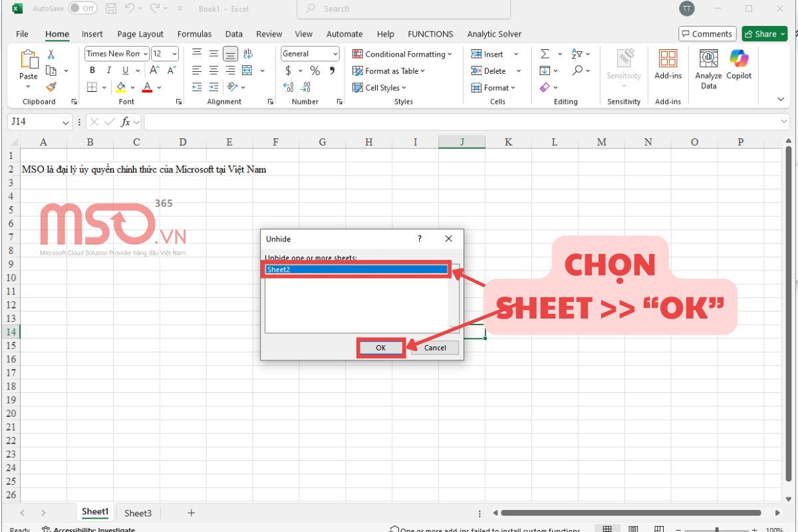
Task: Click the Borders icon
Action: [x=92, y=87]
